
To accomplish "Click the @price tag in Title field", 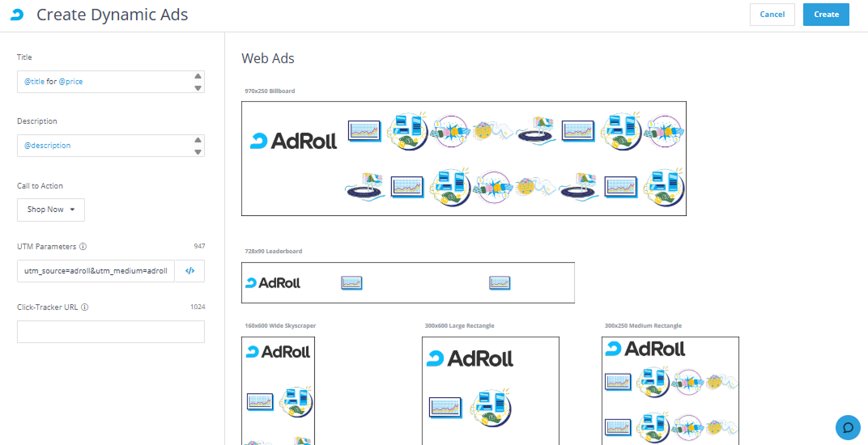I will pyautogui.click(x=71, y=82).
